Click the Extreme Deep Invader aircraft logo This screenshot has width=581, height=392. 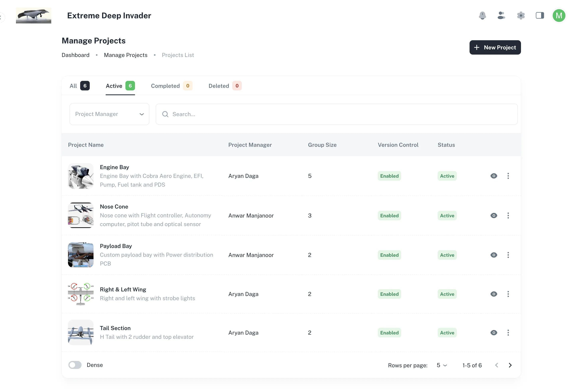(33, 16)
